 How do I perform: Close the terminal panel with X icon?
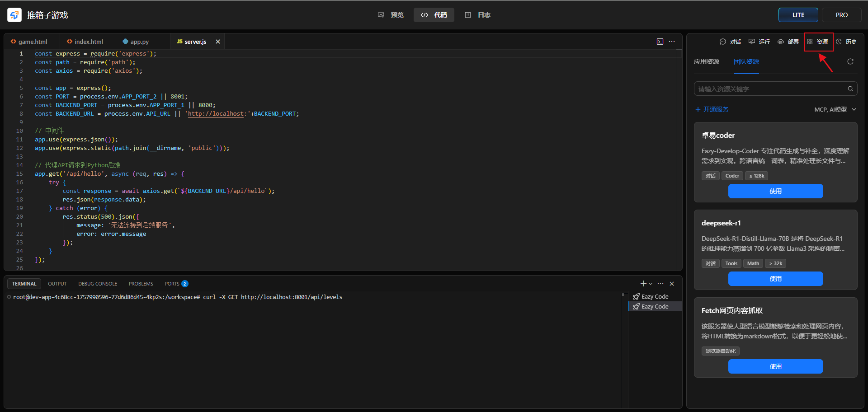[x=672, y=284]
